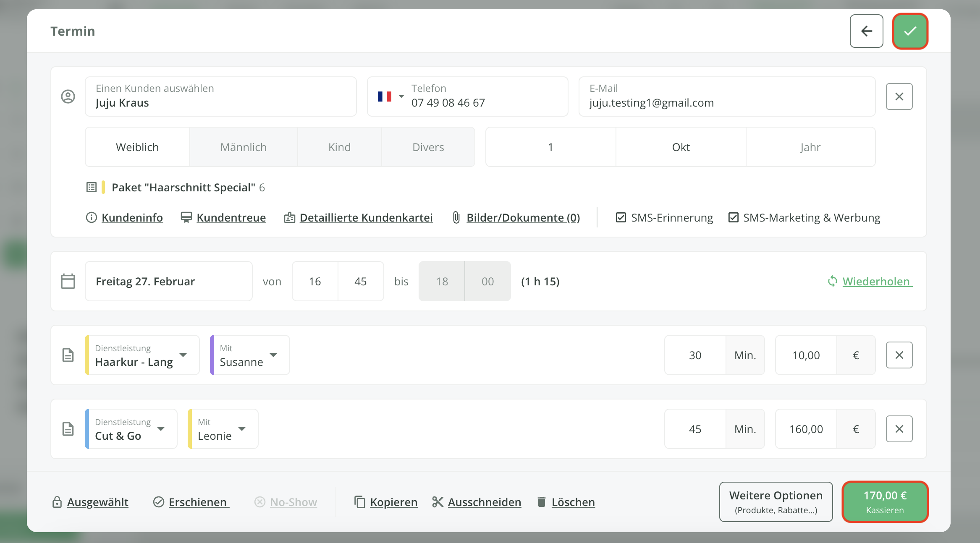Click the green checkmark confirm button
The width and height of the screenshot is (980, 543).
pos(910,31)
